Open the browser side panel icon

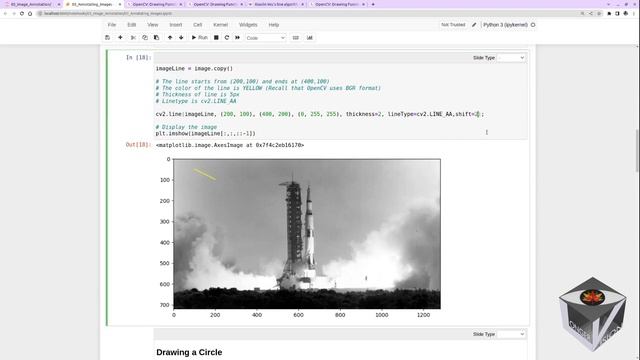618,13
